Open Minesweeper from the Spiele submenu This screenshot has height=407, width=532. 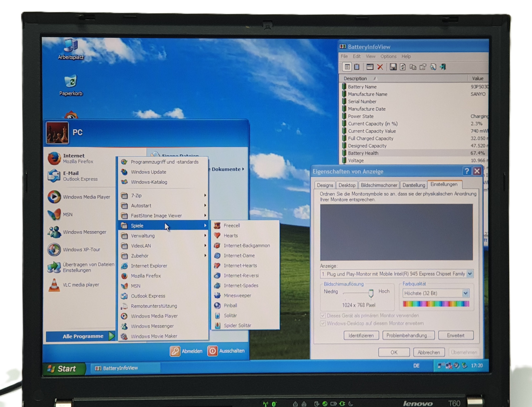[x=237, y=295]
